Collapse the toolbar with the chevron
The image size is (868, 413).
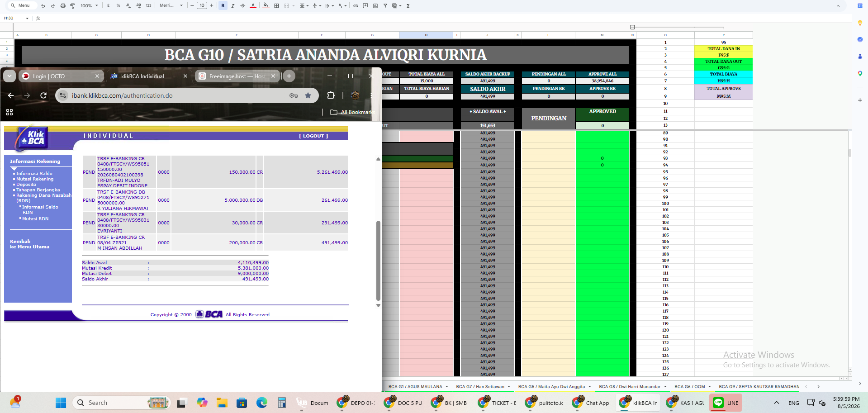pyautogui.click(x=838, y=6)
